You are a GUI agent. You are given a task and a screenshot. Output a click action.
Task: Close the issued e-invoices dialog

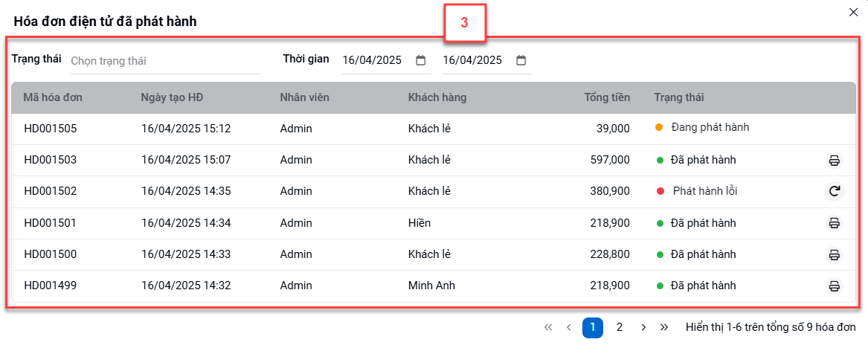tap(853, 13)
